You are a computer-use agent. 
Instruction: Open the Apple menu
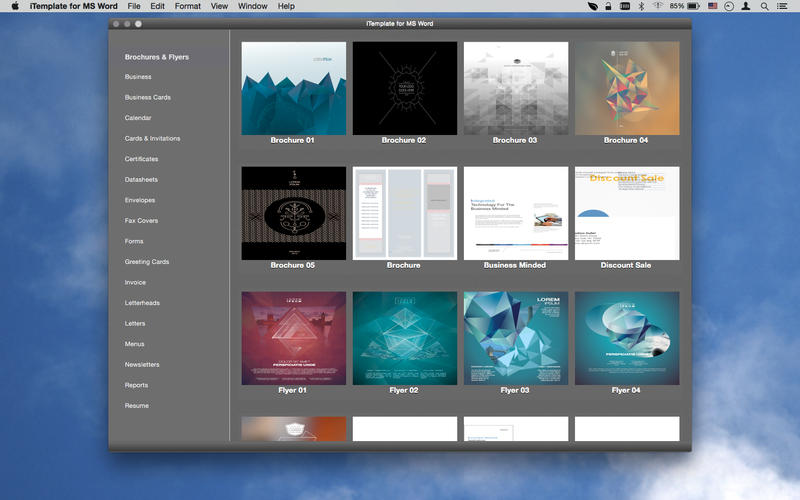[x=15, y=6]
